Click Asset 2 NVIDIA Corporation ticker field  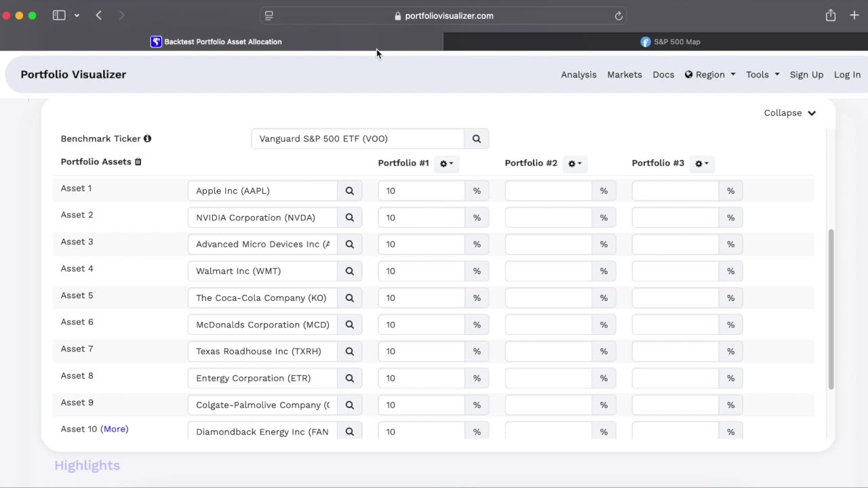262,218
